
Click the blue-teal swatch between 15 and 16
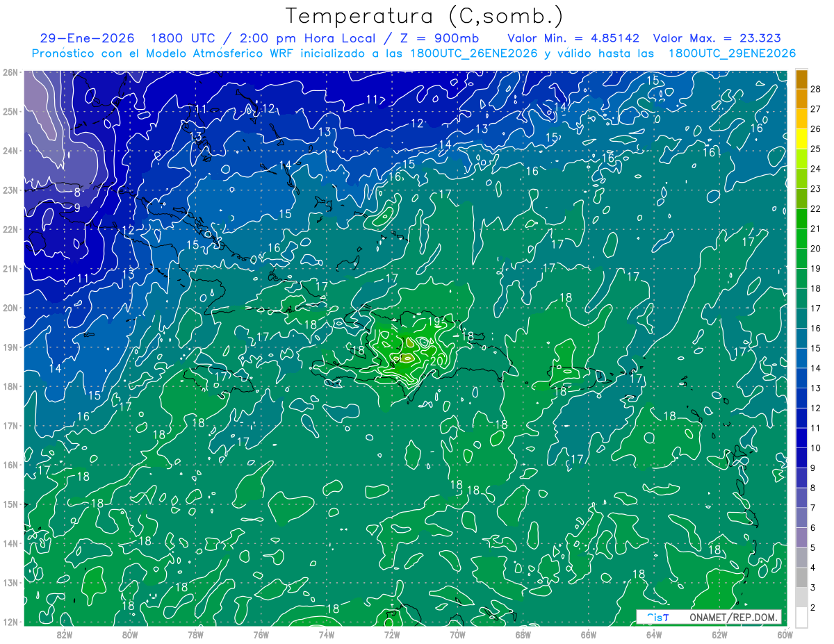(801, 338)
